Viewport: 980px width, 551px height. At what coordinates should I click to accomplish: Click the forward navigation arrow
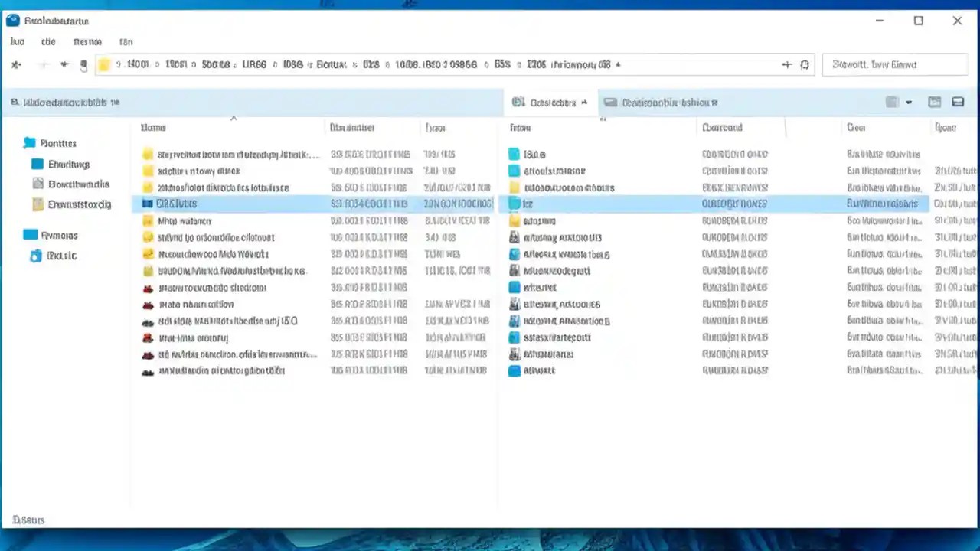44,64
